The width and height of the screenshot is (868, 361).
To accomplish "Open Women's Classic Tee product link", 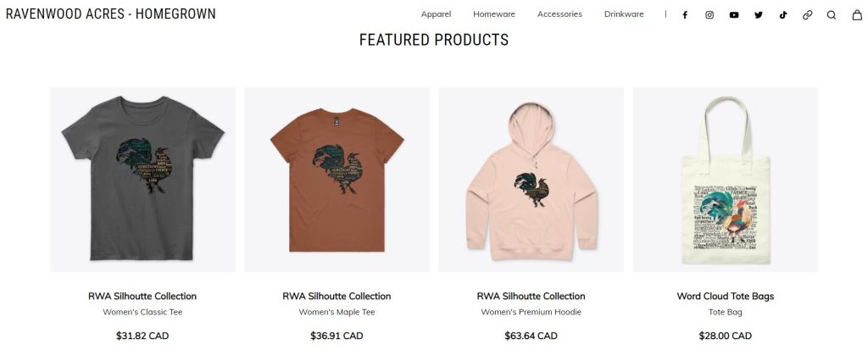I will 142,312.
